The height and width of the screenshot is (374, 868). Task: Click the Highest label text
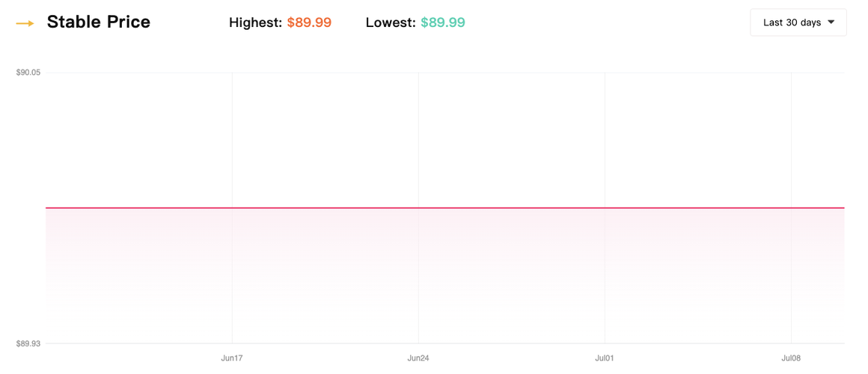click(x=256, y=22)
